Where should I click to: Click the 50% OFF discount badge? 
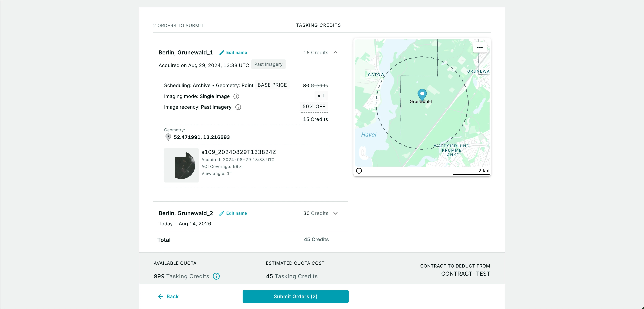click(314, 107)
